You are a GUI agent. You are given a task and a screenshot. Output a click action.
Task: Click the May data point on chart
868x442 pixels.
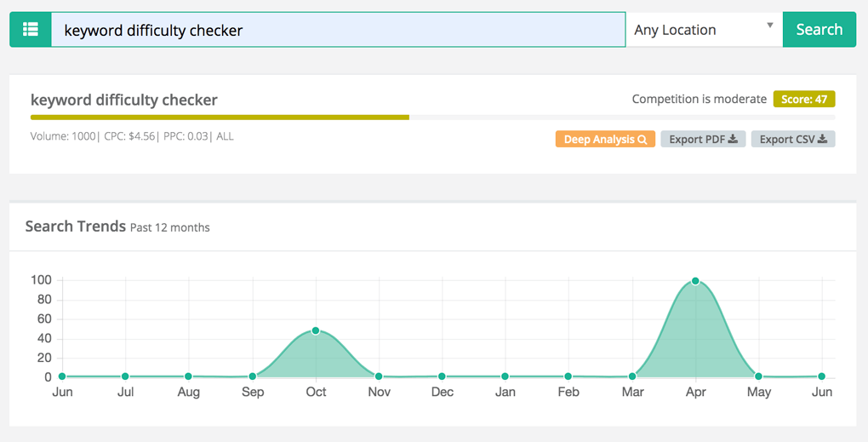click(758, 376)
